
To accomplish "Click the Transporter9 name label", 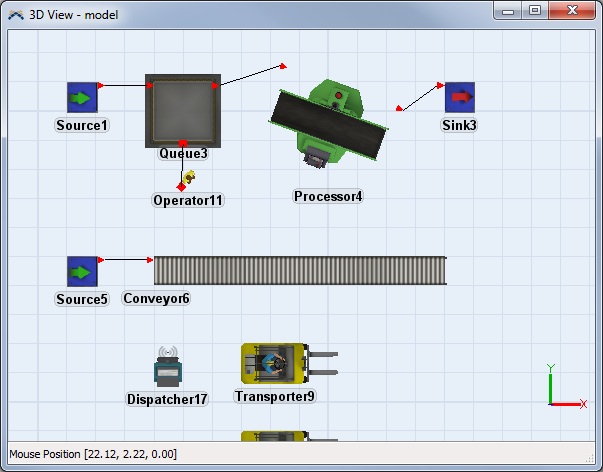I will tap(275, 396).
